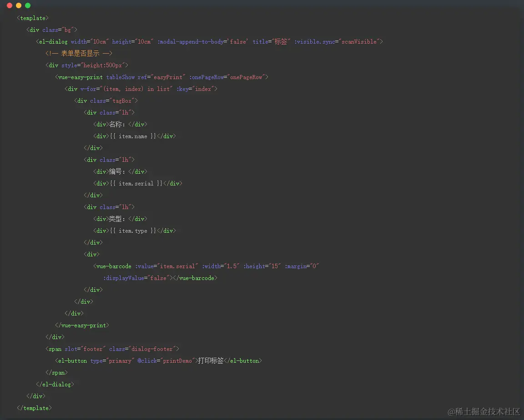Click the :value="item.serial" attribute
The width and height of the screenshot is (524, 420).
point(166,266)
